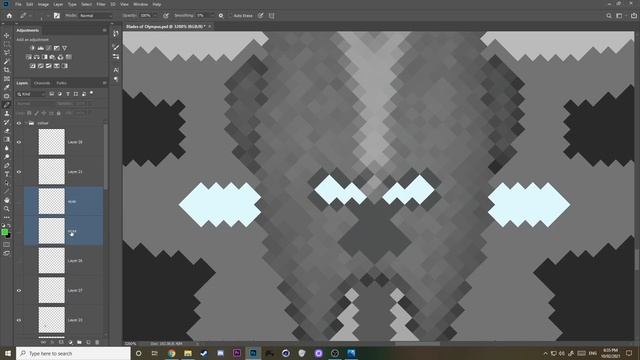The image size is (640, 360).
Task: Select the Eyedropper tool
Action: [7, 87]
